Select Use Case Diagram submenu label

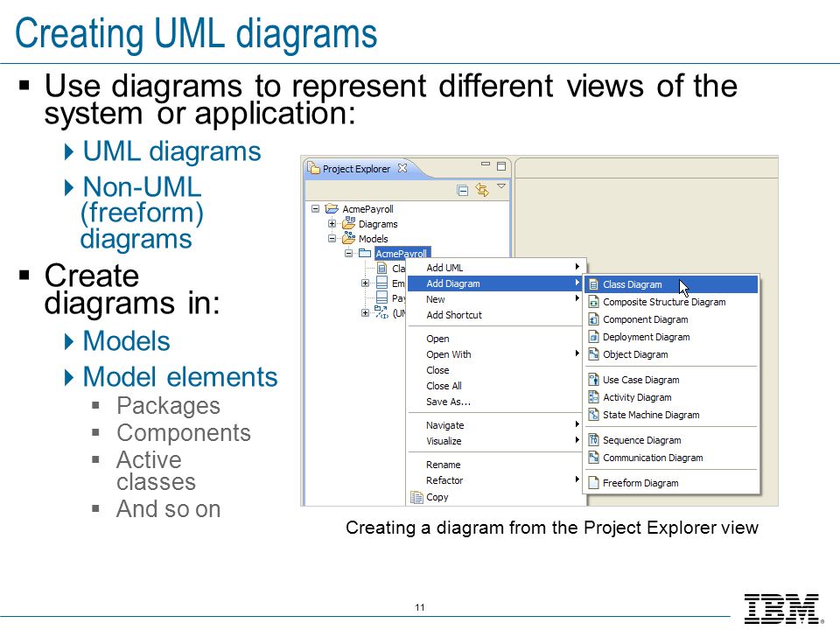point(640,380)
